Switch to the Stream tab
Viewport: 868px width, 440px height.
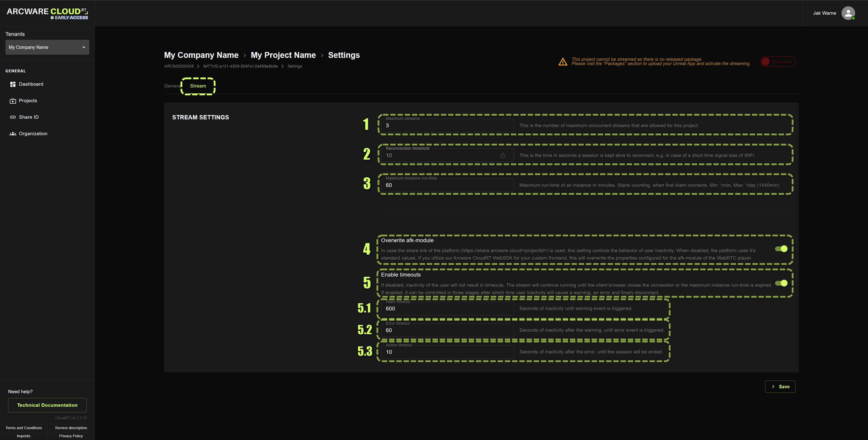click(198, 86)
